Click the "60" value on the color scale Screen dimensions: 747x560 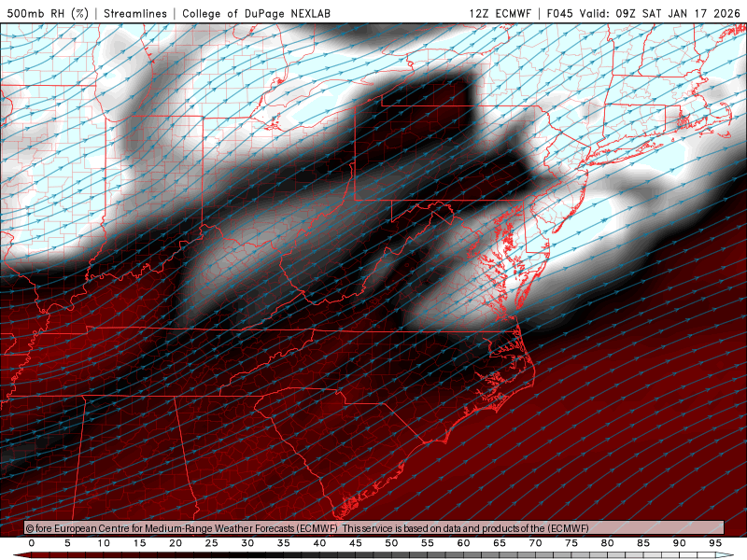coord(463,543)
